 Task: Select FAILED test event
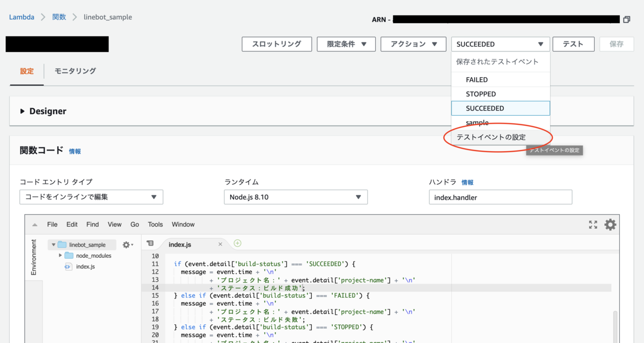pos(501,80)
